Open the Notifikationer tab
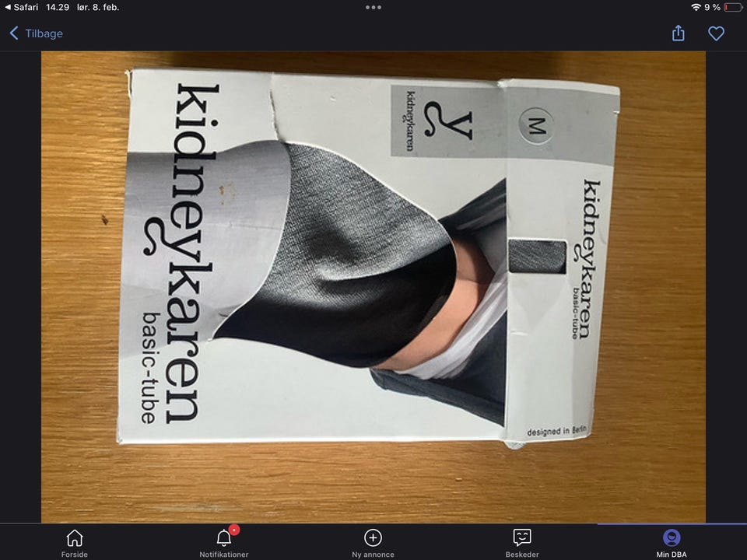Viewport: 747px width, 560px height. (224, 544)
